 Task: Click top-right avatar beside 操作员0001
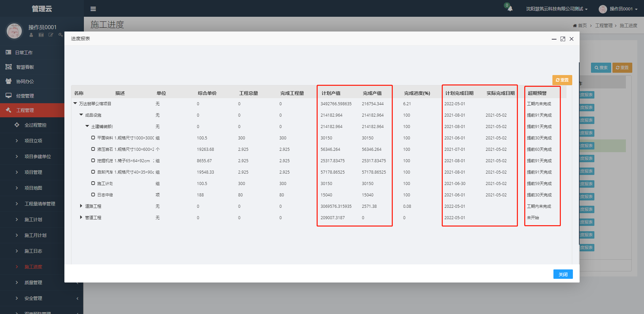click(603, 9)
